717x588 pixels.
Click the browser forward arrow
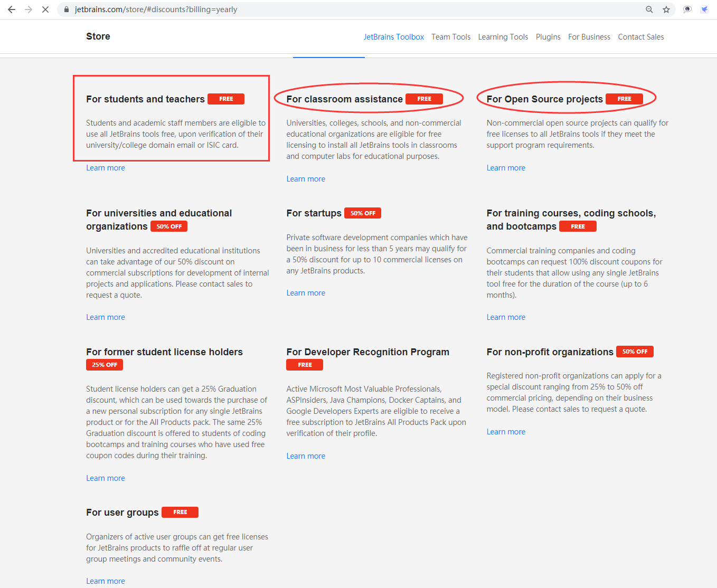[29, 10]
